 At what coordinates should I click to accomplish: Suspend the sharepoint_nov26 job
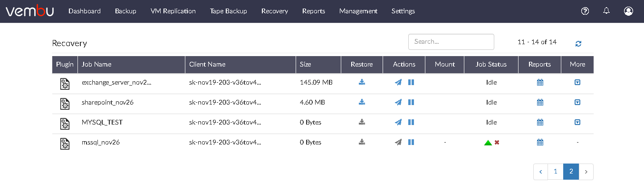411,102
